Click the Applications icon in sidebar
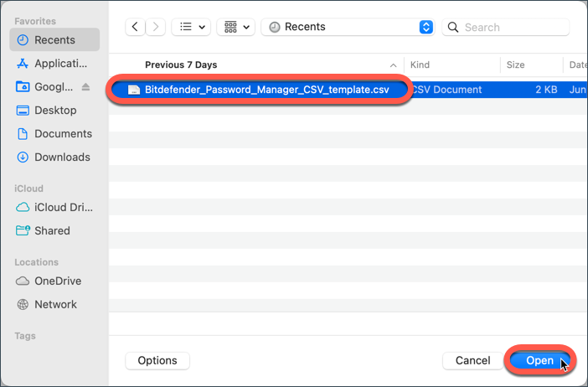 pos(23,64)
